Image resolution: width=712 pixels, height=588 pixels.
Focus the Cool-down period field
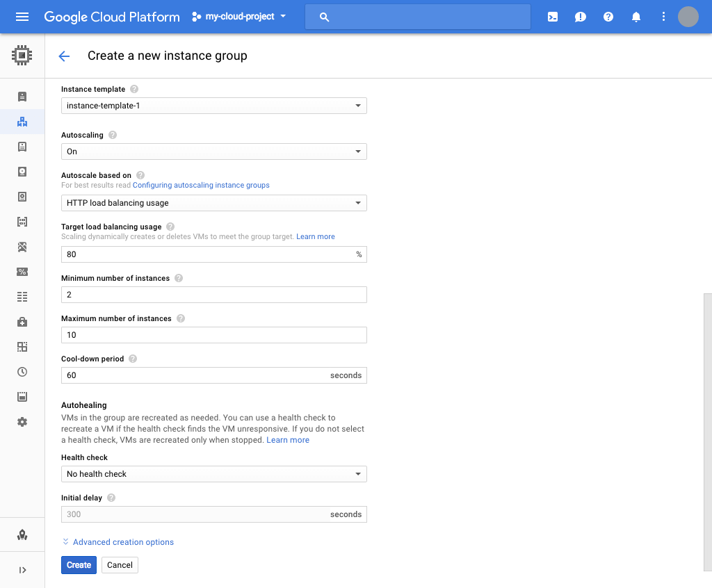[214, 375]
